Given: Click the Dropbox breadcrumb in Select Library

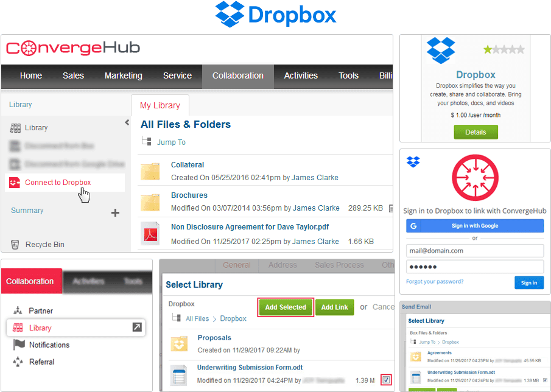Looking at the screenshot, I should pos(233,318).
